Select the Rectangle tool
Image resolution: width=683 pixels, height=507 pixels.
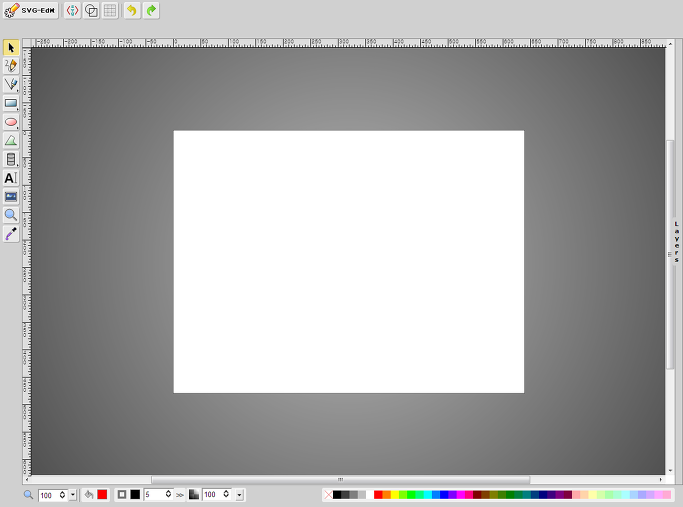tap(11, 103)
